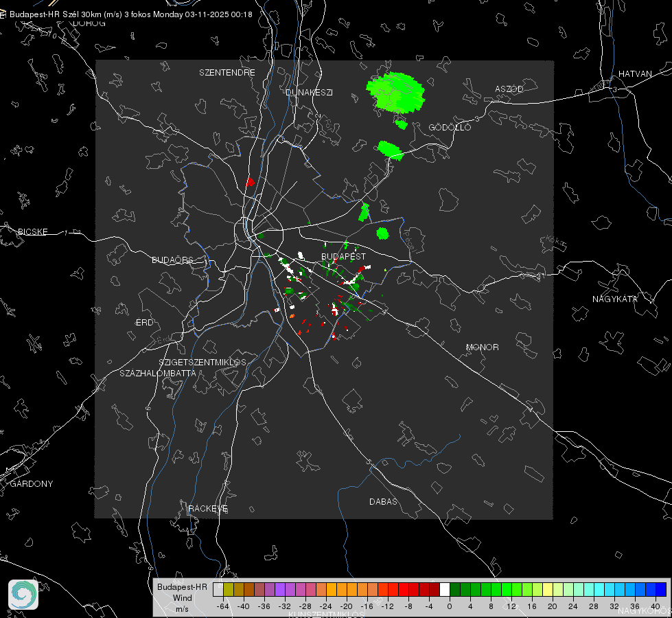Click the timestamp '03-11-2025 00:18' in the header
The width and height of the screenshot is (672, 618).
click(218, 14)
